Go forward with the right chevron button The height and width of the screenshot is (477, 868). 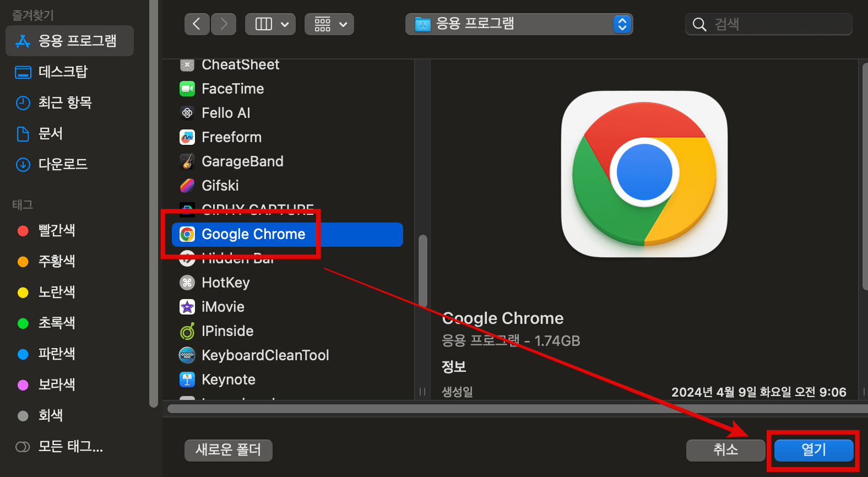(x=224, y=24)
